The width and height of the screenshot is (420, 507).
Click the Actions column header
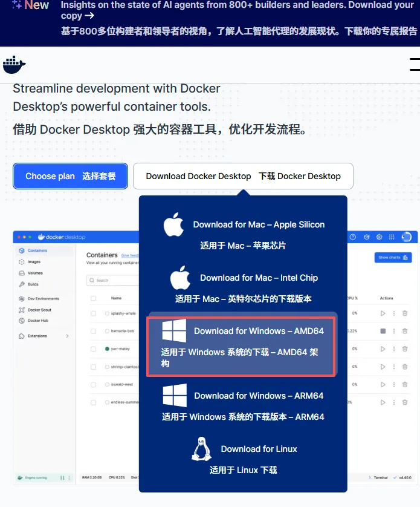click(386, 298)
